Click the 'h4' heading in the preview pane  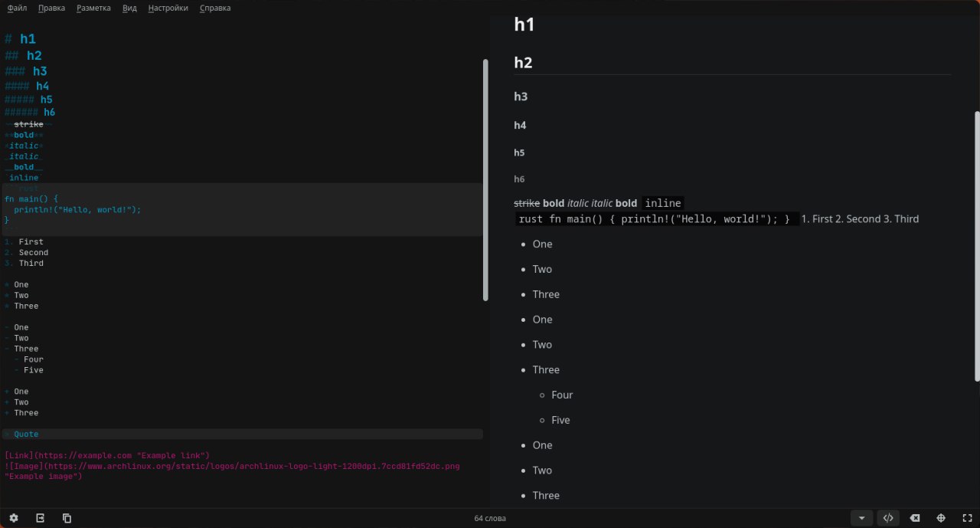coord(520,125)
